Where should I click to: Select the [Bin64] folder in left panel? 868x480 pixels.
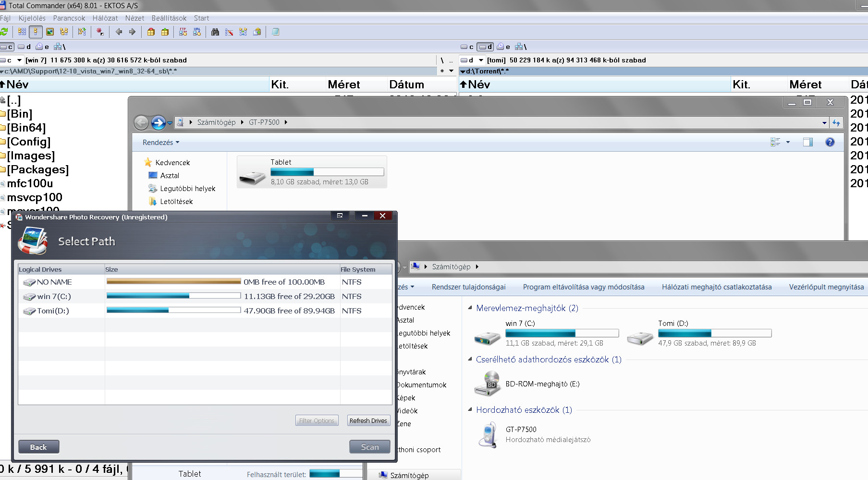[26, 128]
